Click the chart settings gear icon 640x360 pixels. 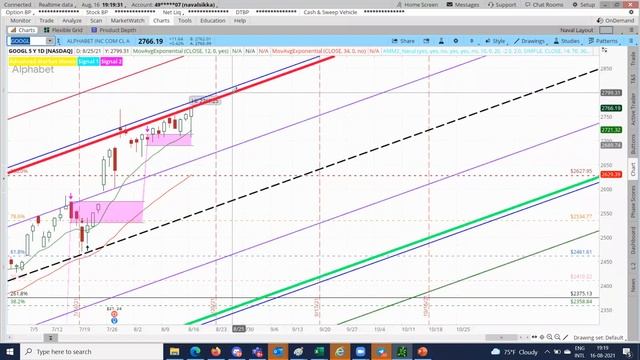456,41
